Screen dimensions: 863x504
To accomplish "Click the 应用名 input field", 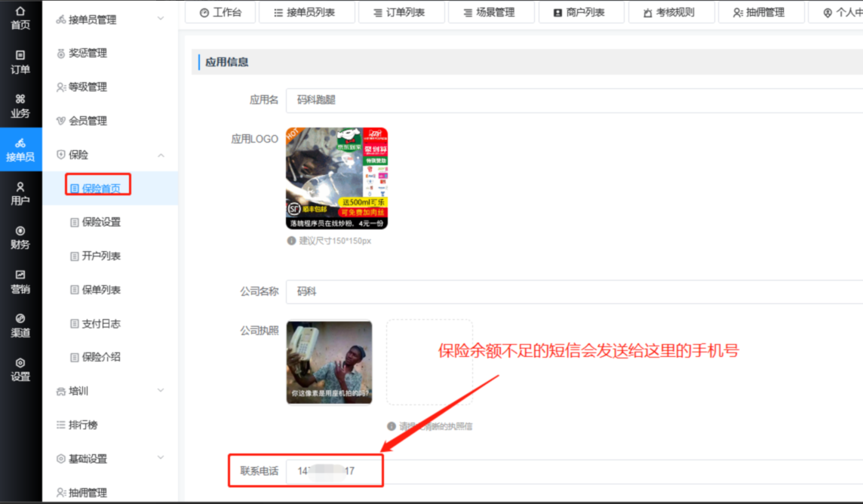I will (573, 100).
